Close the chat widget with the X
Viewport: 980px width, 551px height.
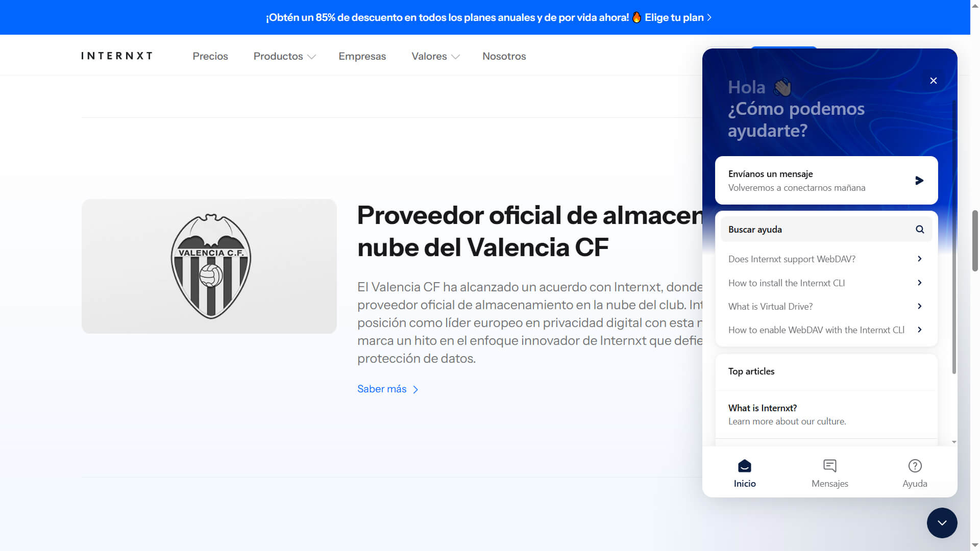click(934, 81)
